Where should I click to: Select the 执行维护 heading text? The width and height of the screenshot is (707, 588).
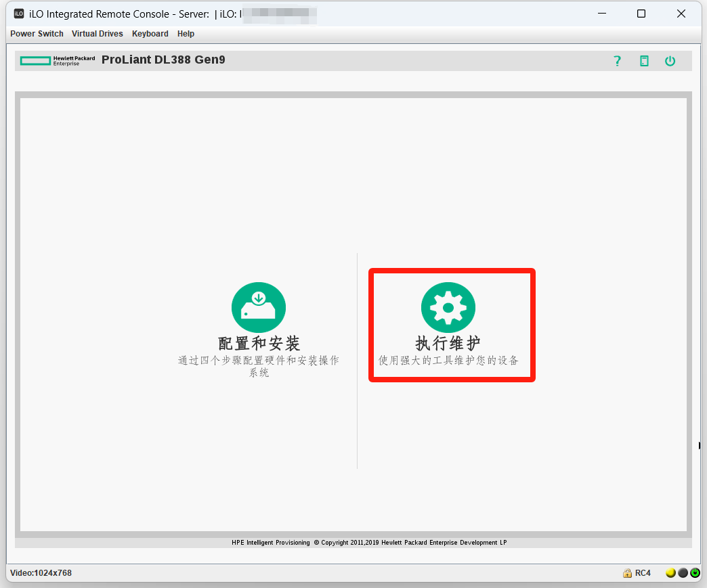pos(448,343)
